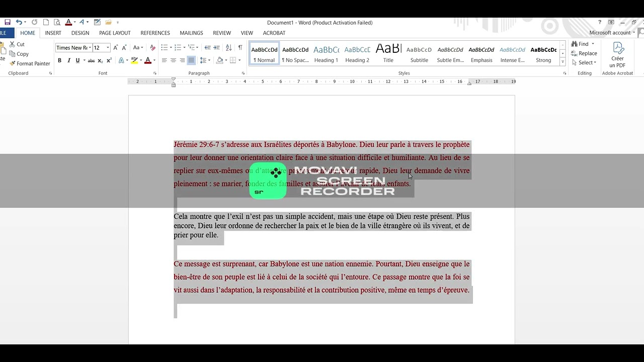Apply the Title style
Screen dimensions: 644x362
[x=388, y=54]
